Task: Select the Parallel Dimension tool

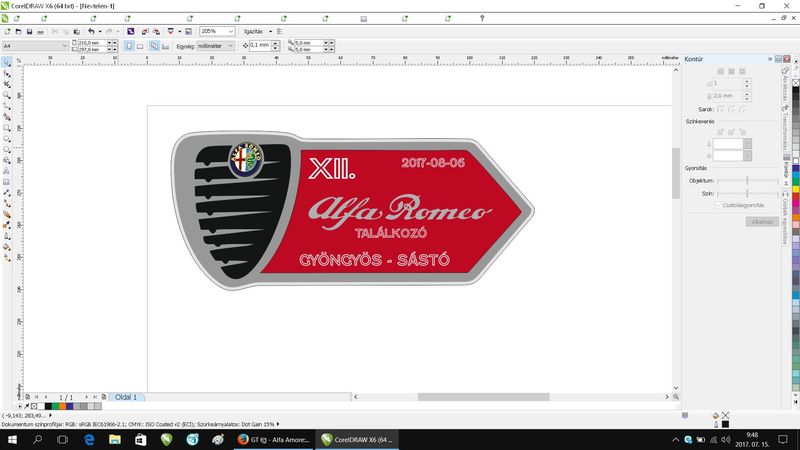Action: point(7,193)
